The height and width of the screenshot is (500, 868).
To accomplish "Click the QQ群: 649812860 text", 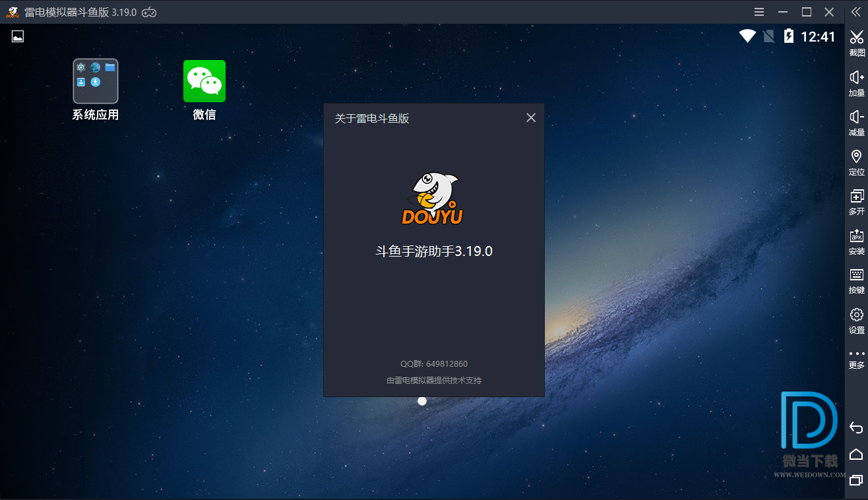I will [x=434, y=363].
